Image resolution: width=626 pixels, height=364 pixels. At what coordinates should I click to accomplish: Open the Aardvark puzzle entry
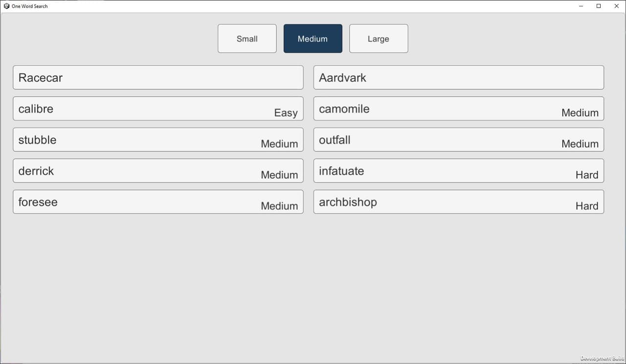point(459,78)
